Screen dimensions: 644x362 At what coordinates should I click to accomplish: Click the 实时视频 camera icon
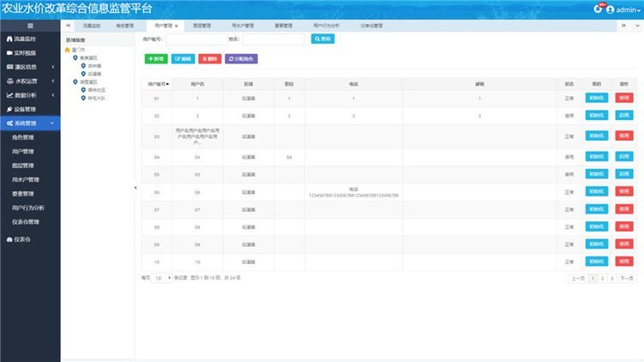pyautogui.click(x=9, y=53)
